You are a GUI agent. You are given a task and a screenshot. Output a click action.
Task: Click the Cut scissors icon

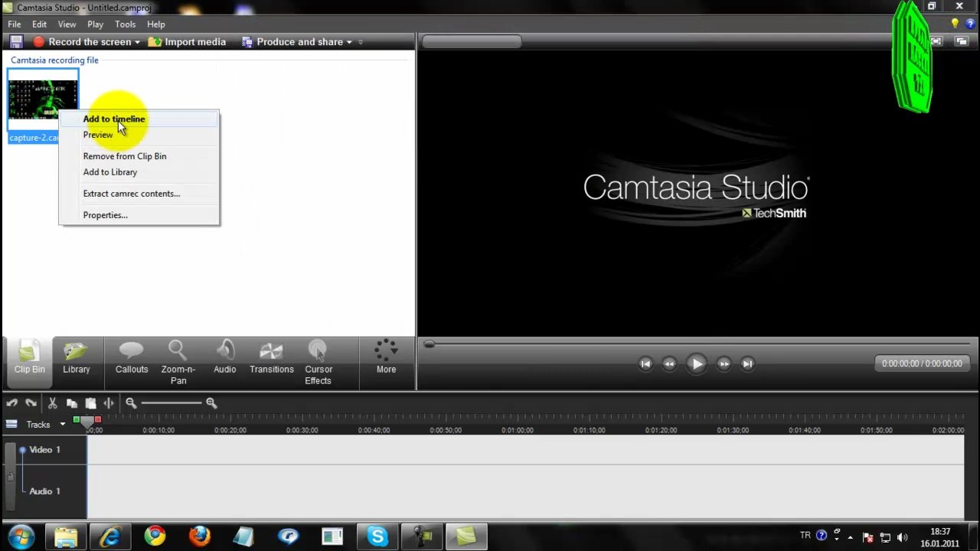53,403
